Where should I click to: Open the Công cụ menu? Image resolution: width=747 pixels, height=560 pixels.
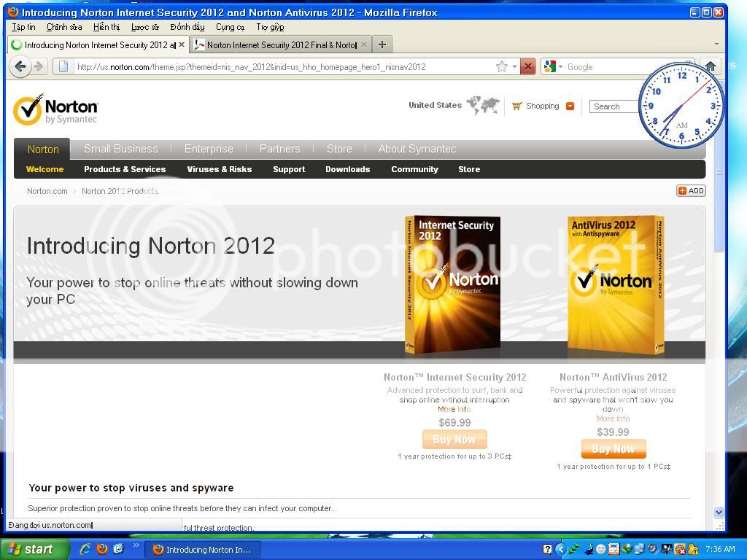[230, 27]
